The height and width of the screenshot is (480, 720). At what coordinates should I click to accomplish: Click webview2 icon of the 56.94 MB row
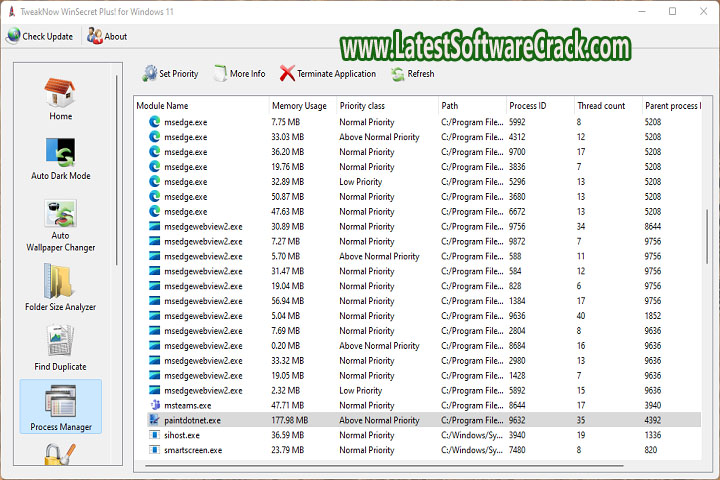[x=155, y=301]
